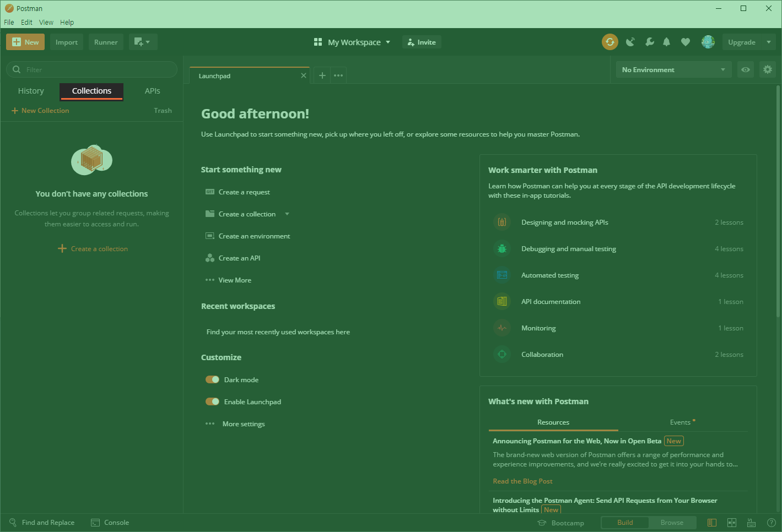782x532 pixels.
Task: Open the Runner
Action: coord(106,42)
